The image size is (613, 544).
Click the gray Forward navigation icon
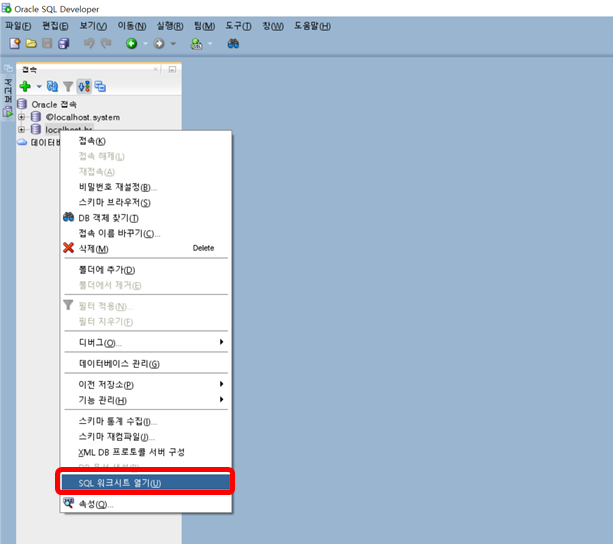click(x=159, y=43)
